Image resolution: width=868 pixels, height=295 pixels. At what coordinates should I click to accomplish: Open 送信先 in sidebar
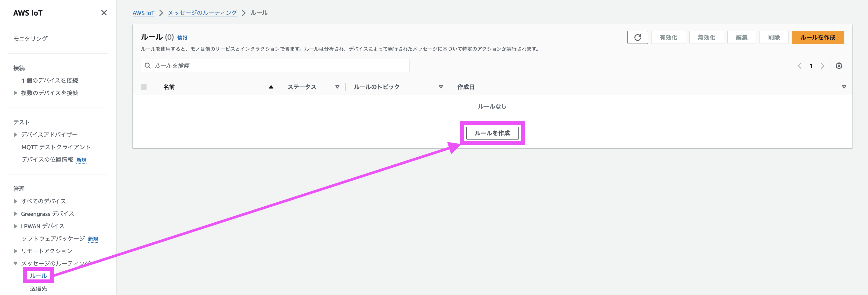click(x=38, y=288)
